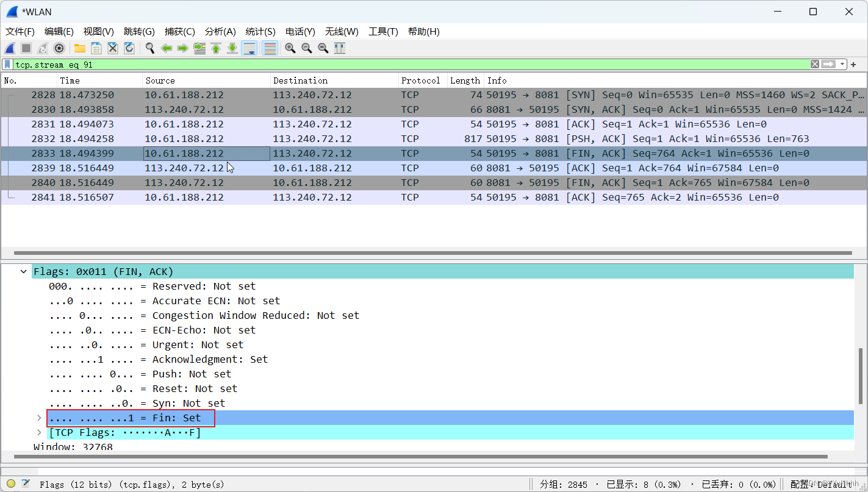The image size is (868, 492).
Task: Click the packet details horizontal scrollbar
Action: click(420, 457)
